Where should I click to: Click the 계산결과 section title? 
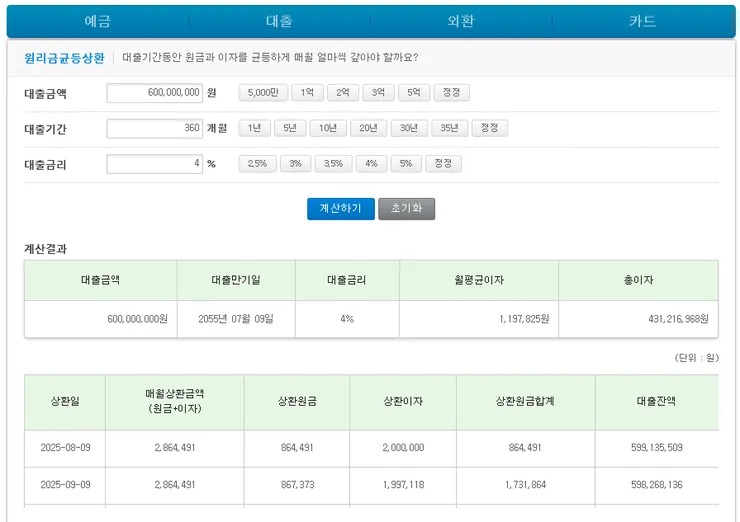click(45, 249)
